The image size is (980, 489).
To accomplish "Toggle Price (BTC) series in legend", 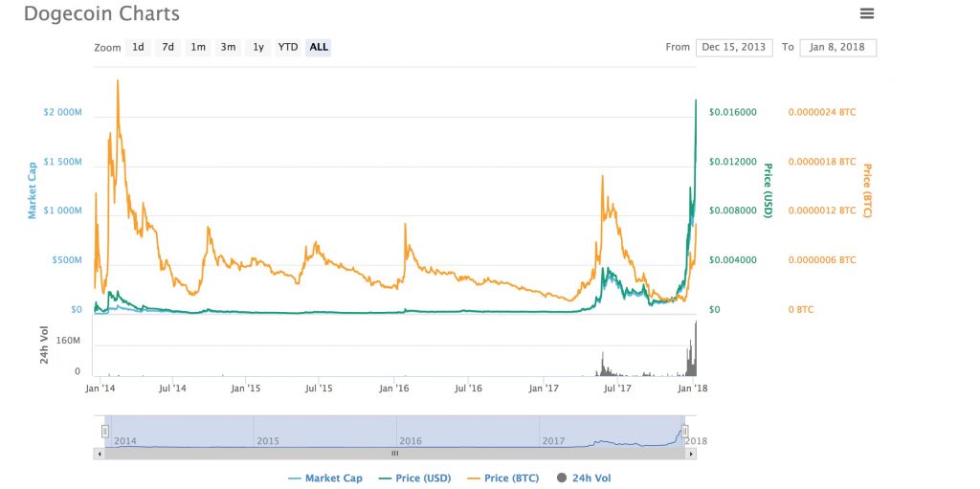I will tap(502, 478).
